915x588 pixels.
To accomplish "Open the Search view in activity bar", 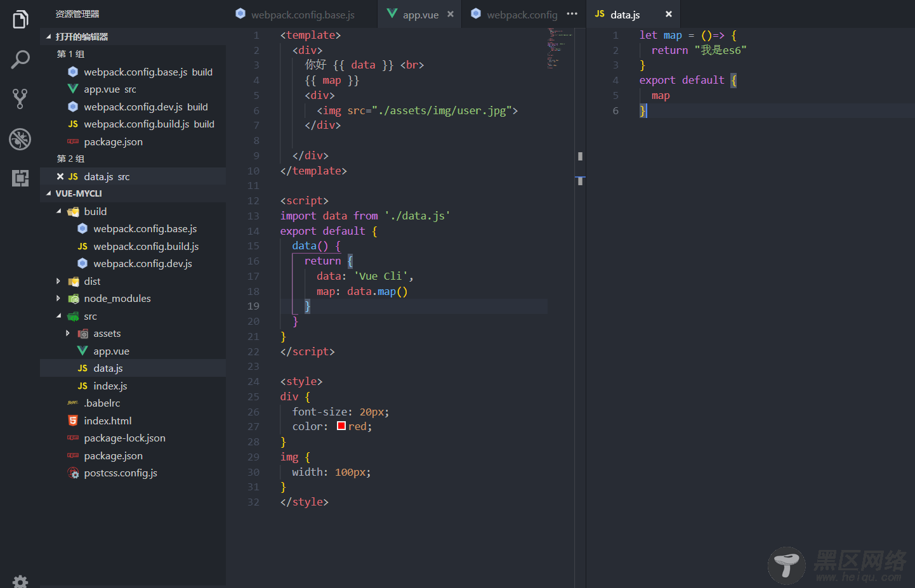I will click(x=20, y=60).
